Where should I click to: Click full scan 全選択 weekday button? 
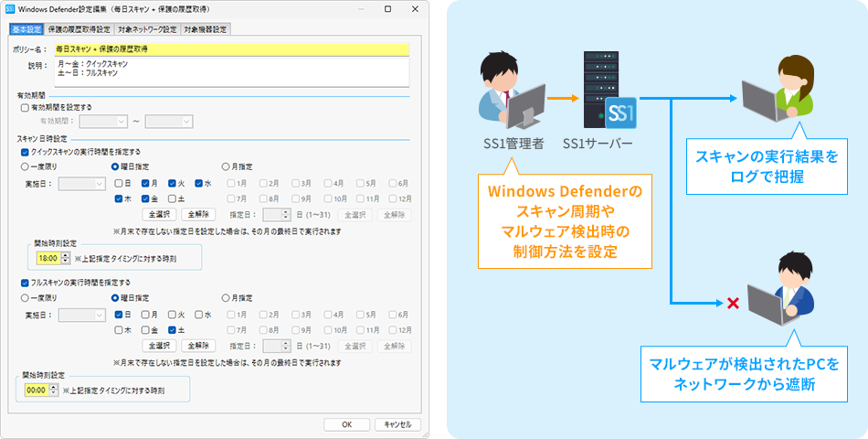pyautogui.click(x=159, y=346)
